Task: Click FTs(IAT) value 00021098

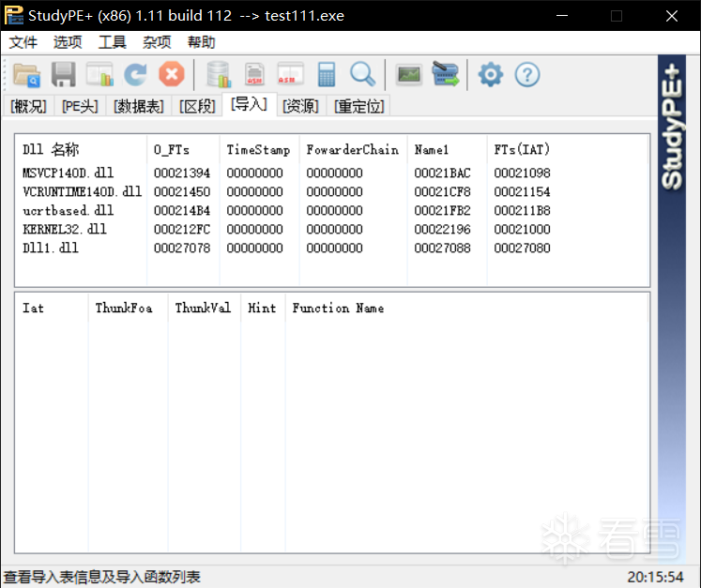Action: (522, 173)
